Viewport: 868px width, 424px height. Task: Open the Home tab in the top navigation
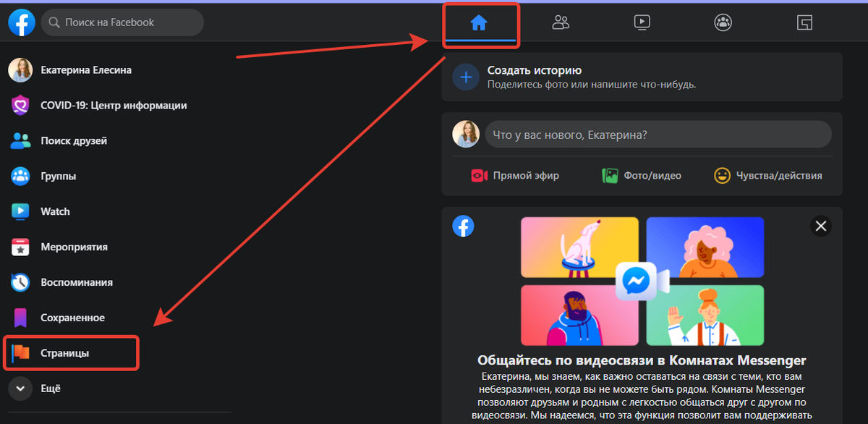(479, 23)
